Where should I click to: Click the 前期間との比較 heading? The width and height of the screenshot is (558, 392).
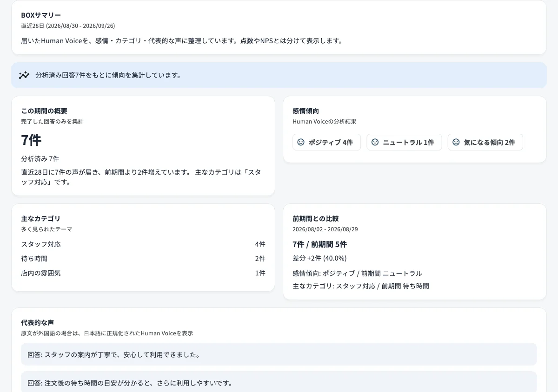316,219
